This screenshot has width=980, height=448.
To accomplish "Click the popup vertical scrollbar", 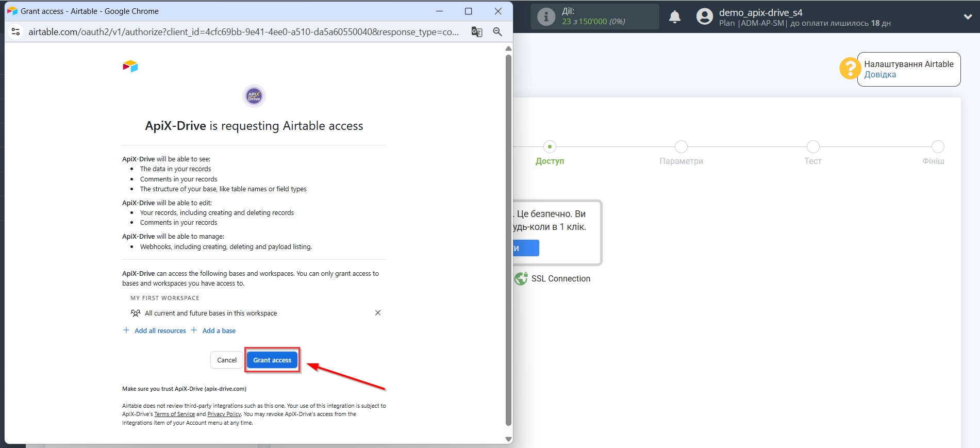I will coord(508,240).
